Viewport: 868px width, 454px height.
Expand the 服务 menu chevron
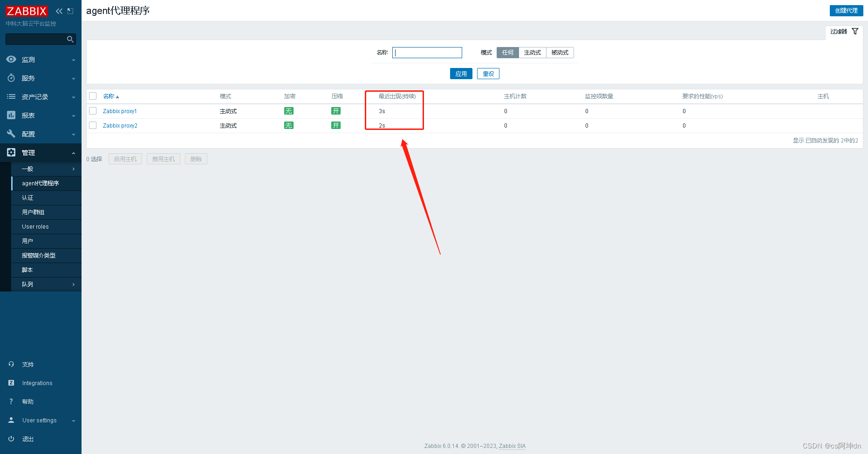(x=74, y=78)
